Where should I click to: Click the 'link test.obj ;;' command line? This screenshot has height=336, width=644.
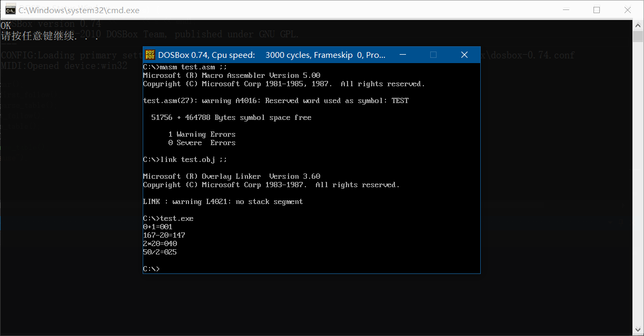[185, 159]
